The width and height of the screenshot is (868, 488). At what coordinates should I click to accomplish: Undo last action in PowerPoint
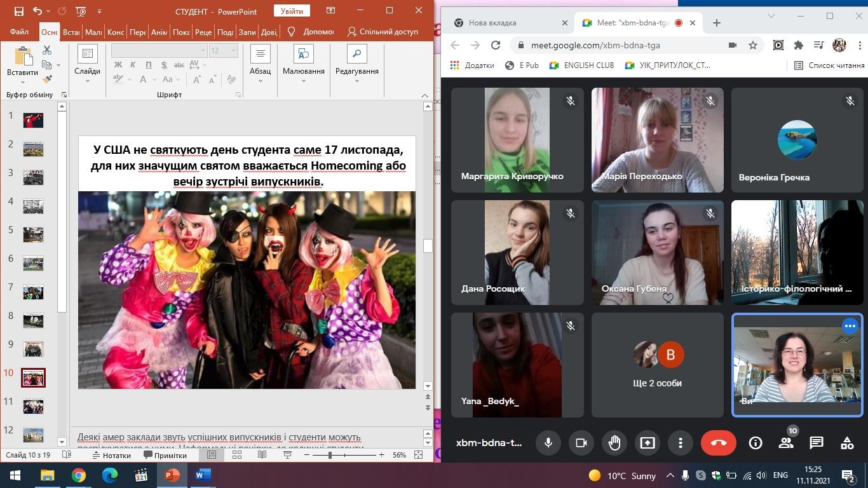(37, 11)
